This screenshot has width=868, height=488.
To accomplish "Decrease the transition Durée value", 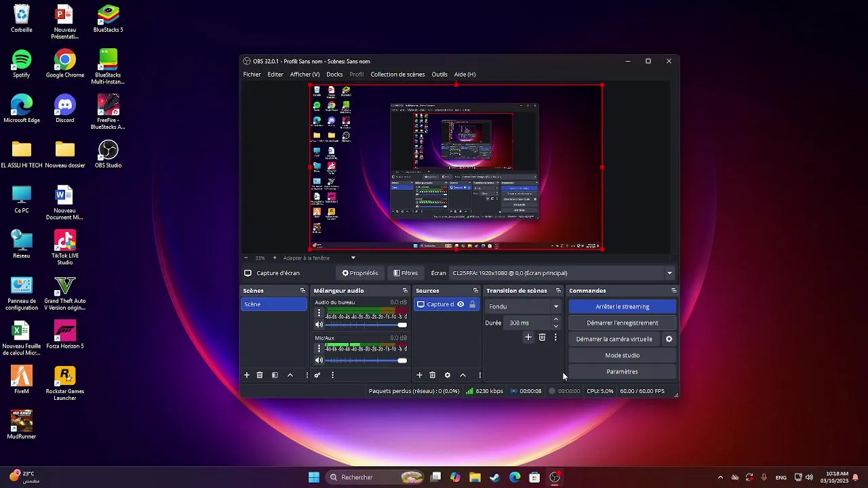I will point(556,326).
